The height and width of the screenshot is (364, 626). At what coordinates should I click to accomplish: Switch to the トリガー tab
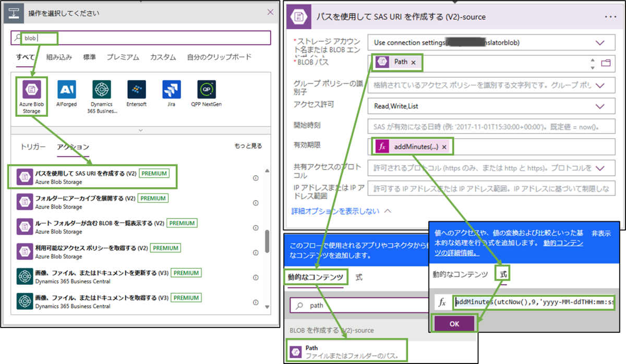click(33, 147)
